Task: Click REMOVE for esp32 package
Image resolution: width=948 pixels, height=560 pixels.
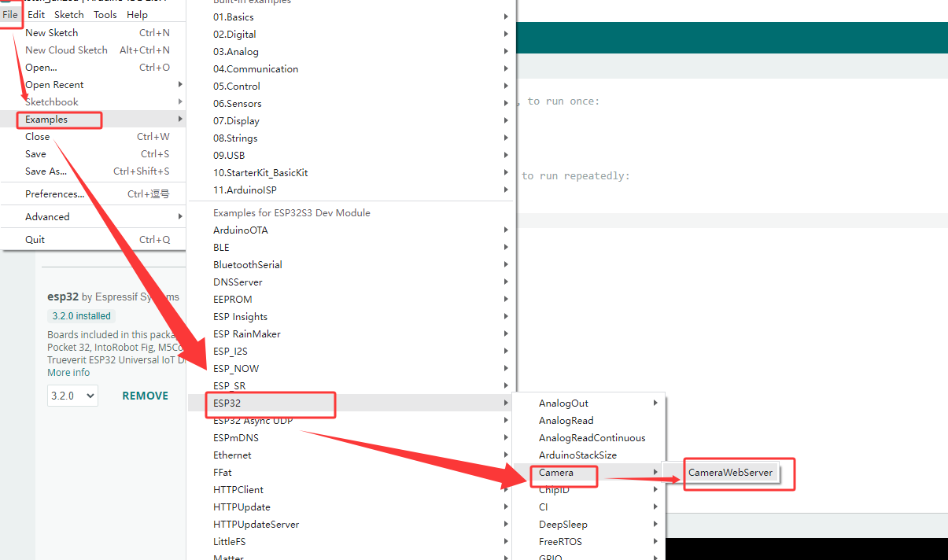Action: point(146,396)
